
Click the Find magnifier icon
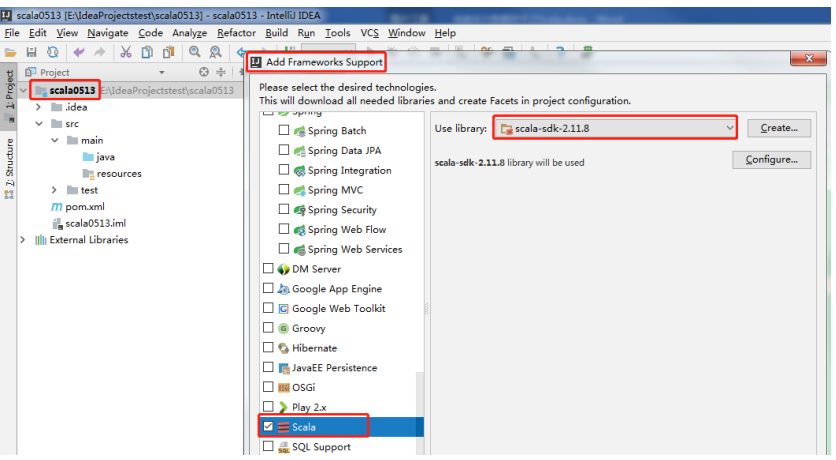click(195, 52)
